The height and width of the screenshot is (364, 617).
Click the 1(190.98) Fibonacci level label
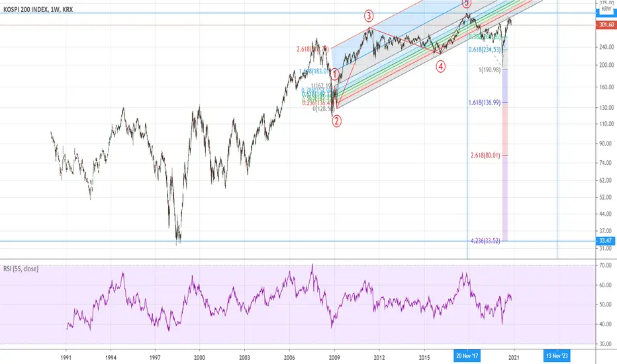(x=489, y=69)
